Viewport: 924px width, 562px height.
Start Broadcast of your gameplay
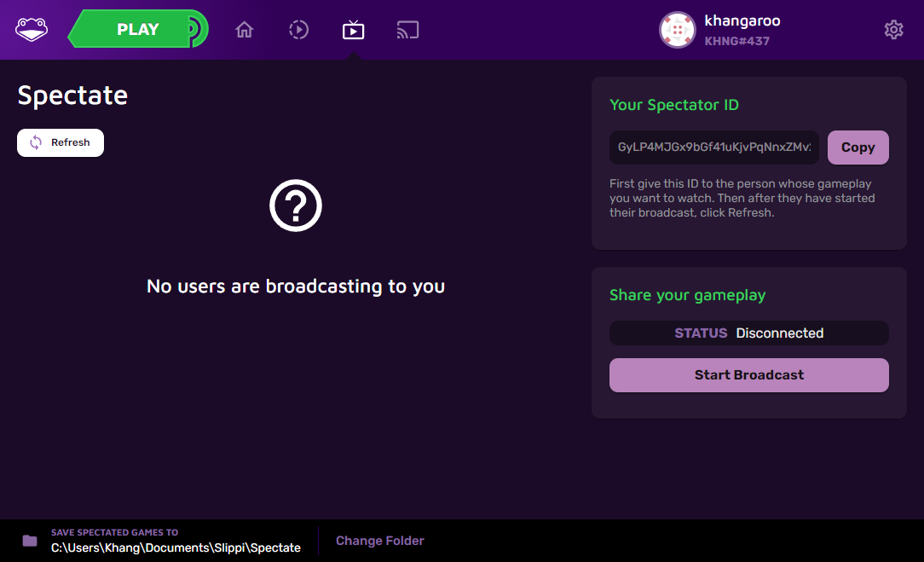coord(748,375)
